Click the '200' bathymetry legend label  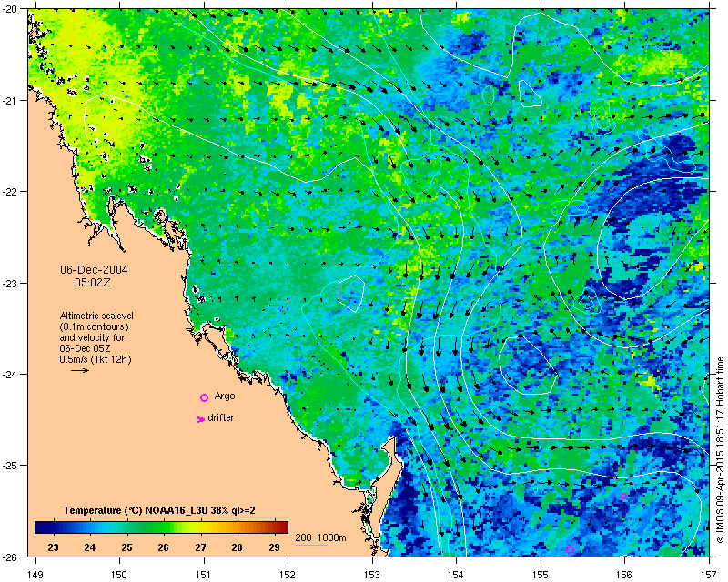pyautogui.click(x=304, y=538)
